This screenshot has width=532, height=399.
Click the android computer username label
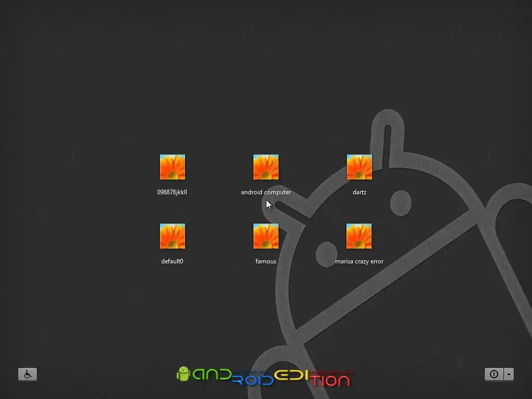266,192
